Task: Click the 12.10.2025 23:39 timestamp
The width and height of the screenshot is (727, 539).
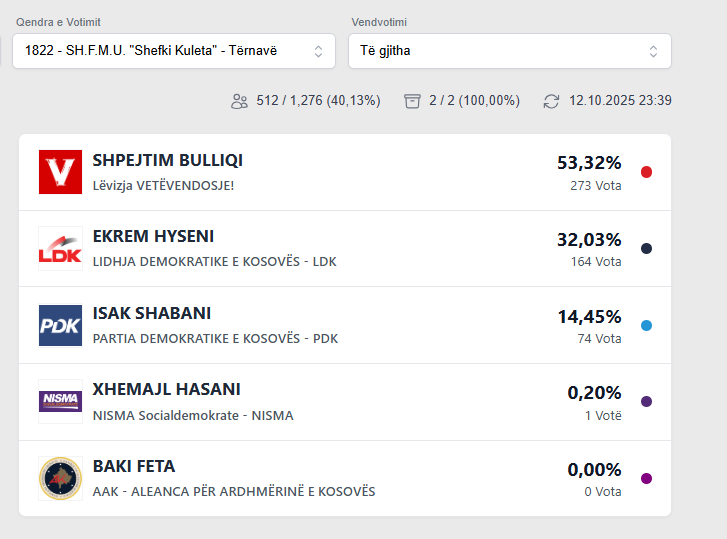Action: 620,101
